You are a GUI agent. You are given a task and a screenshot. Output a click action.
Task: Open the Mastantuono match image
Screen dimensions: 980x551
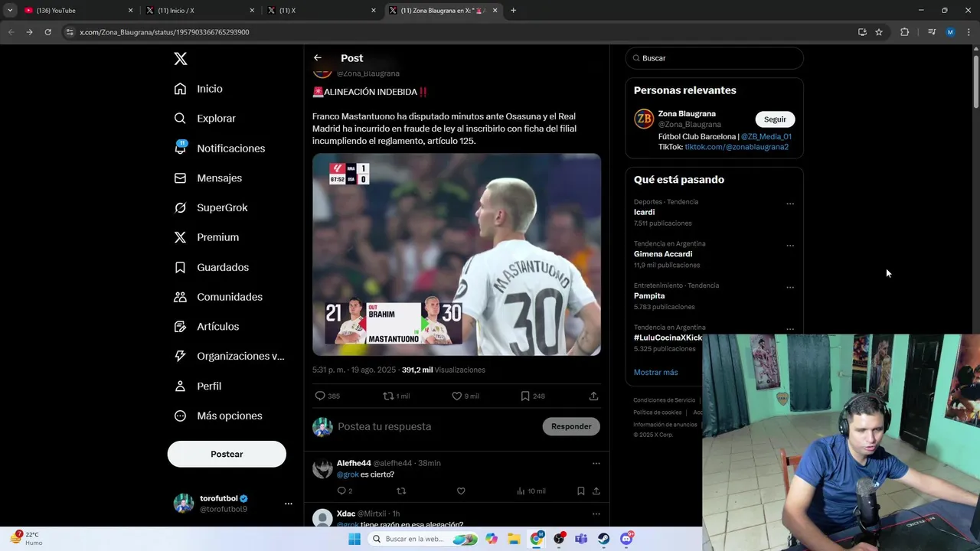pos(456,254)
